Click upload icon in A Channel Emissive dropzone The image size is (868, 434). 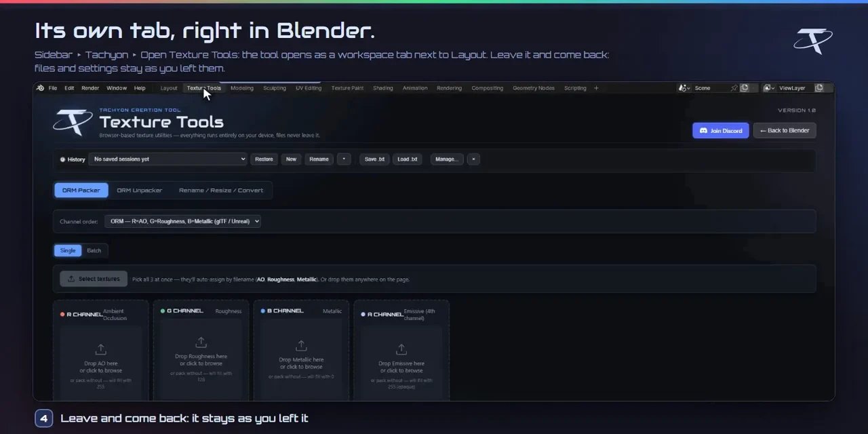(x=401, y=350)
